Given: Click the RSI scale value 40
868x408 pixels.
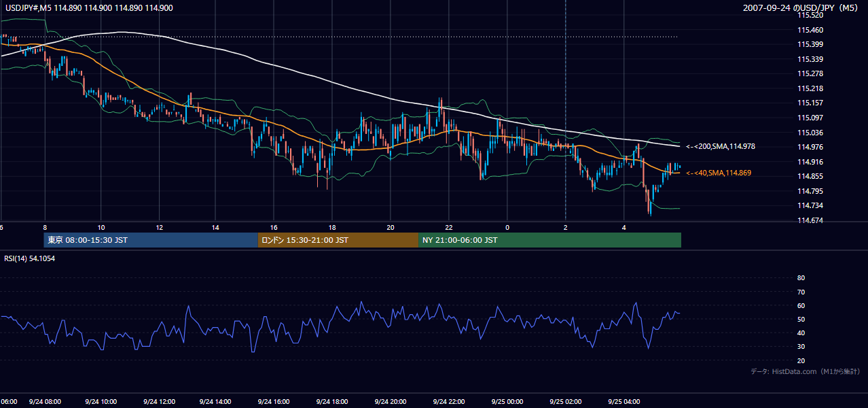Looking at the screenshot, I should [x=801, y=333].
